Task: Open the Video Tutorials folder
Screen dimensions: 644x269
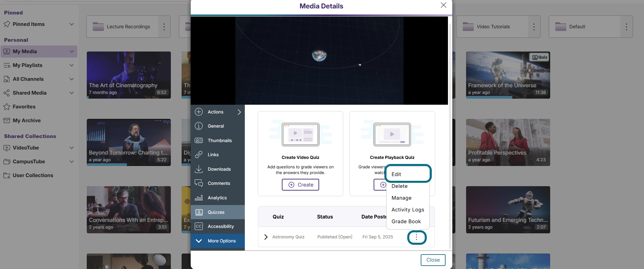Action: tap(492, 27)
